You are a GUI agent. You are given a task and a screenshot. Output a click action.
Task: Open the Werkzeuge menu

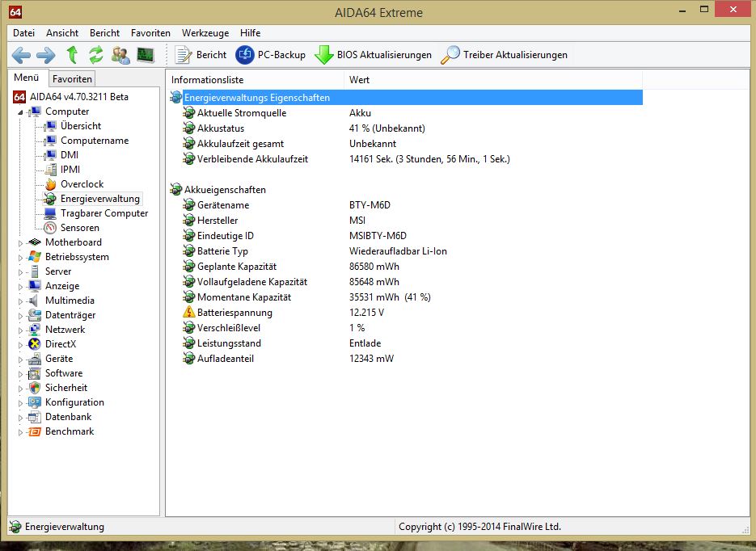click(x=205, y=33)
